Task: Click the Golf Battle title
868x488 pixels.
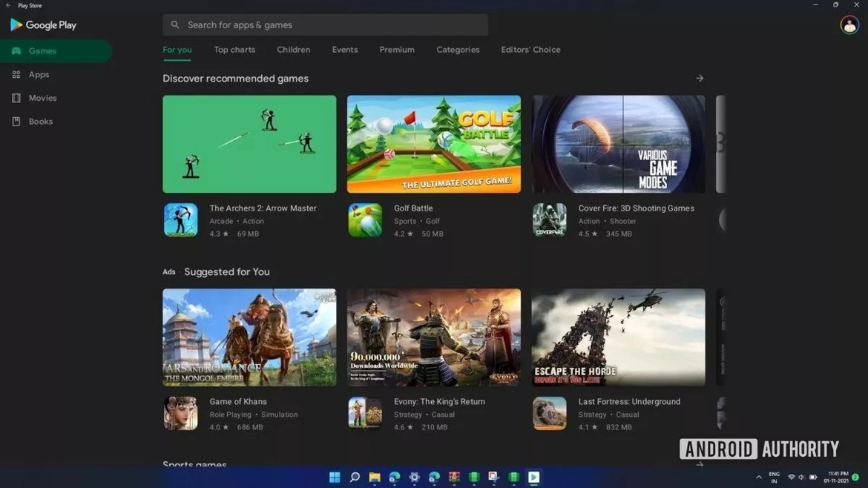Action: click(413, 208)
